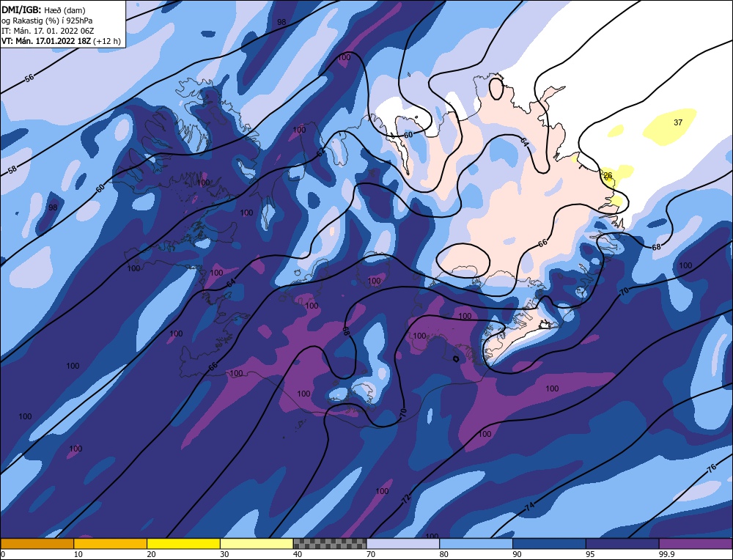The width and height of the screenshot is (733, 560).
Task: Click the light blue 80–90 legend swatch
Action: [476, 543]
